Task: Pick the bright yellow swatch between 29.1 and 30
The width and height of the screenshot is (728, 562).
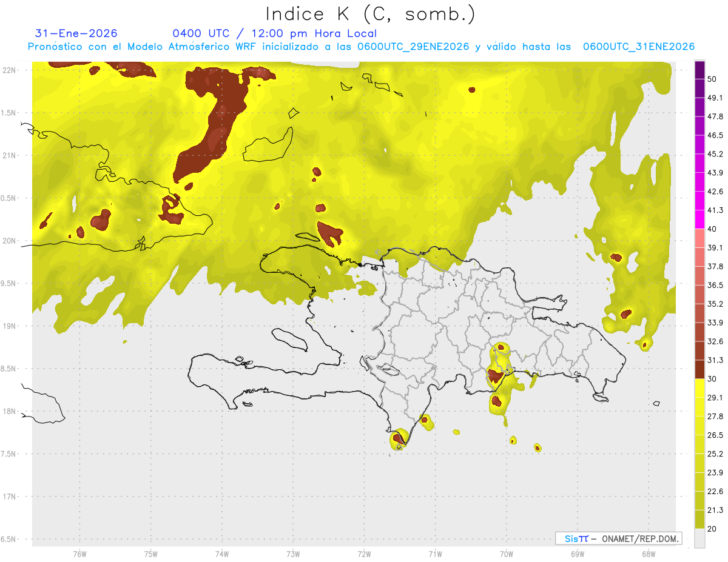Action: click(699, 388)
